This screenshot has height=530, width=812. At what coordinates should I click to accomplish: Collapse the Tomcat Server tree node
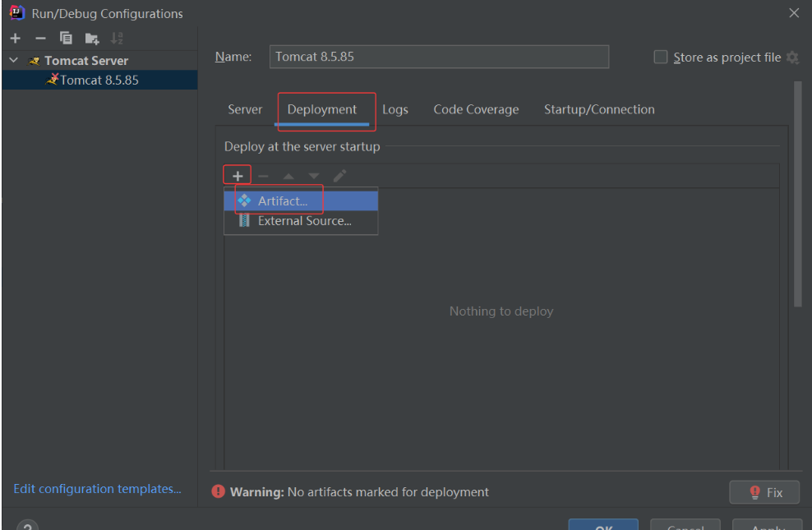click(14, 61)
